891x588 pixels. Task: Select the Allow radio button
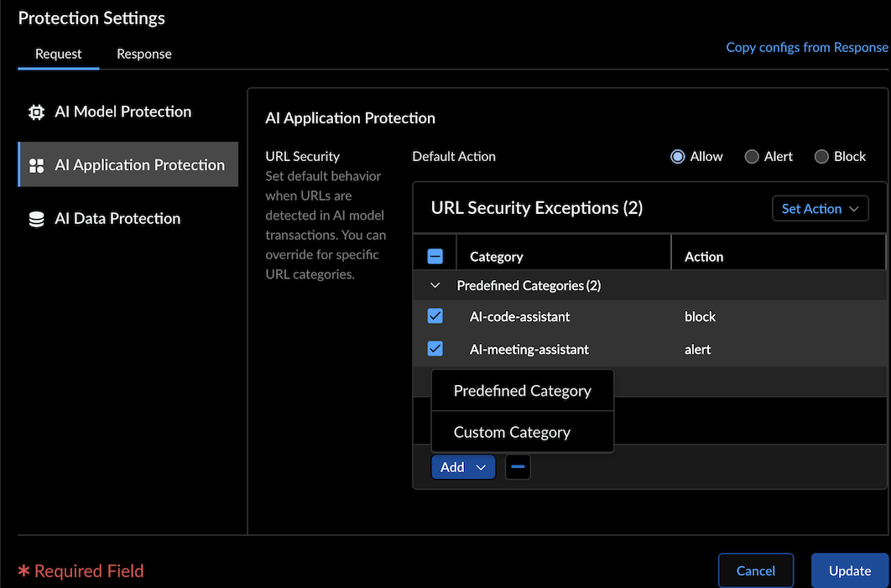(678, 157)
